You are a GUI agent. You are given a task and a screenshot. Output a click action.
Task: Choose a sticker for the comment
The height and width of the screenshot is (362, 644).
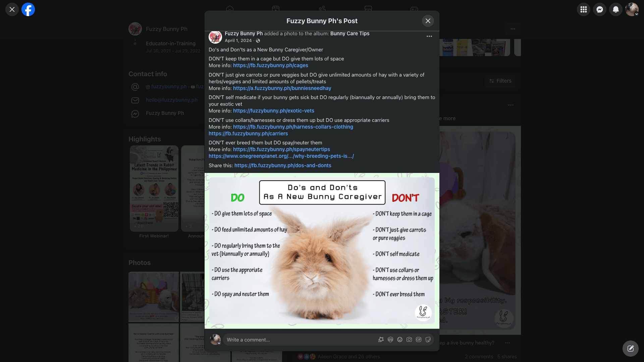(x=428, y=340)
